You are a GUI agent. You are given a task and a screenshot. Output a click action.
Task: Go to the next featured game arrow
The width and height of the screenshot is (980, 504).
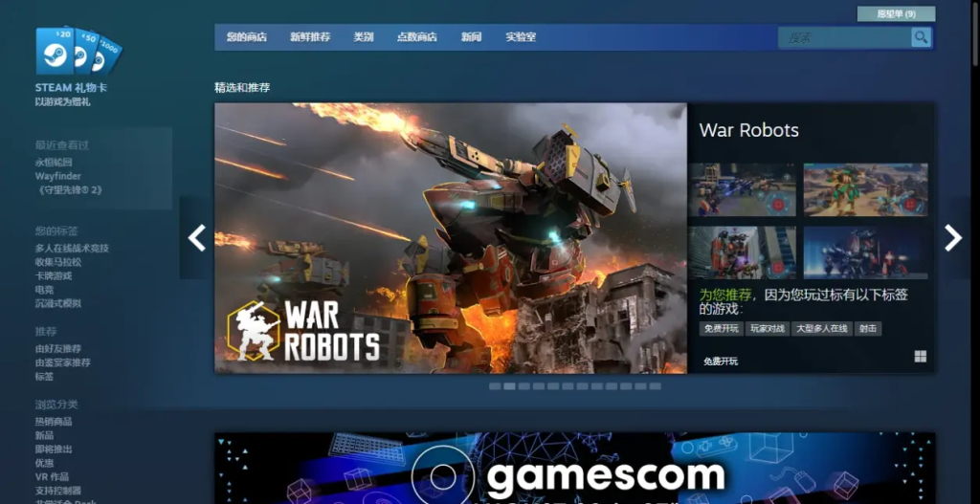952,238
